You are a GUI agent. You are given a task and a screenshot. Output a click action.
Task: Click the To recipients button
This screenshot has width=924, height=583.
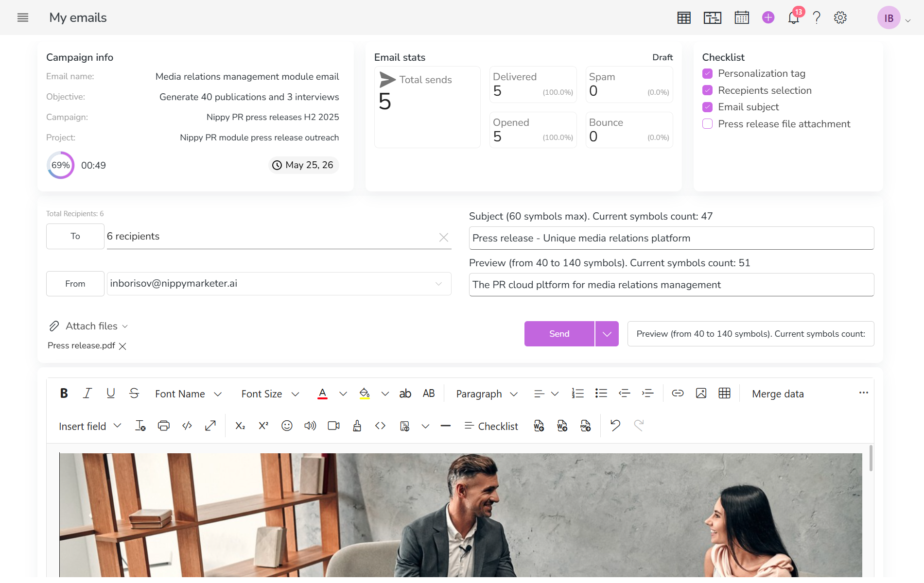click(x=75, y=237)
